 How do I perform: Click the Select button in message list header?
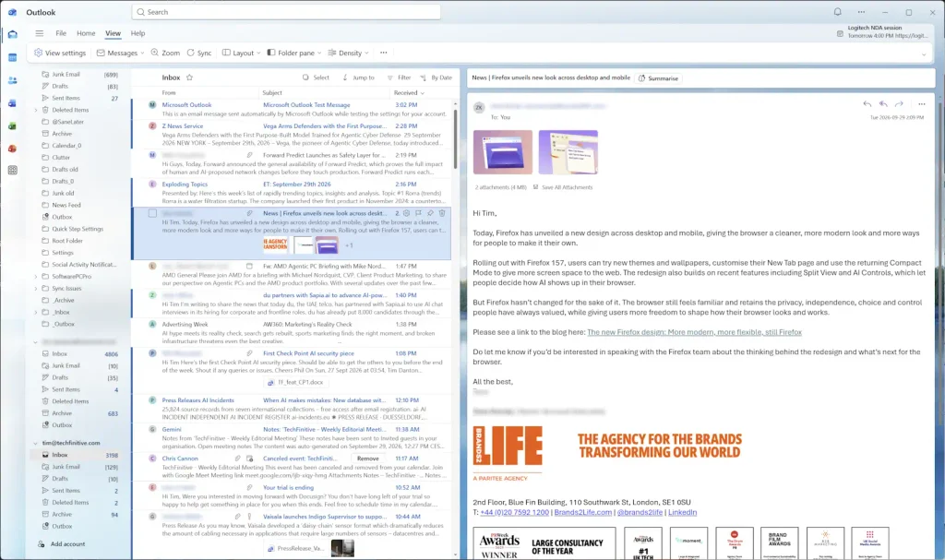(316, 77)
